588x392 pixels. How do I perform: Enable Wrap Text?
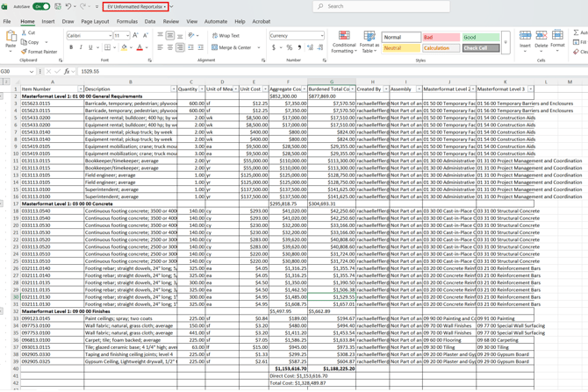pyautogui.click(x=226, y=36)
